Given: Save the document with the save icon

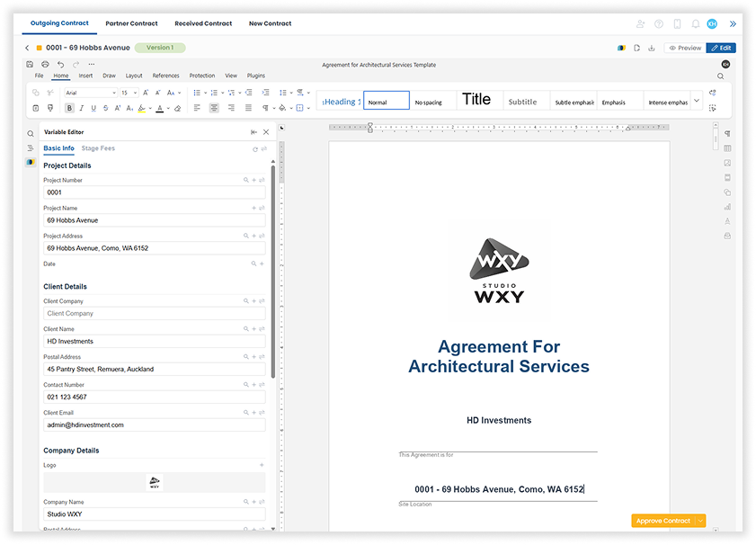Looking at the screenshot, I should click(x=30, y=64).
